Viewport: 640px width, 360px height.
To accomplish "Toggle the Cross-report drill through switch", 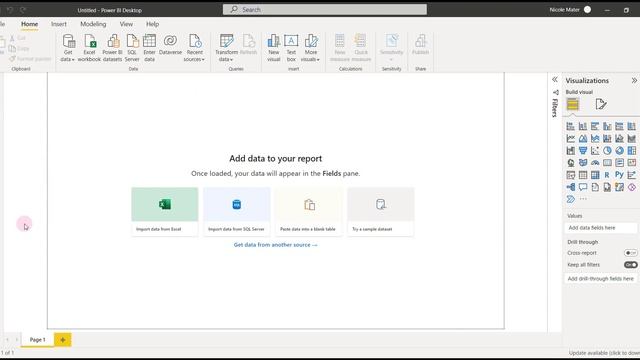I will point(631,253).
